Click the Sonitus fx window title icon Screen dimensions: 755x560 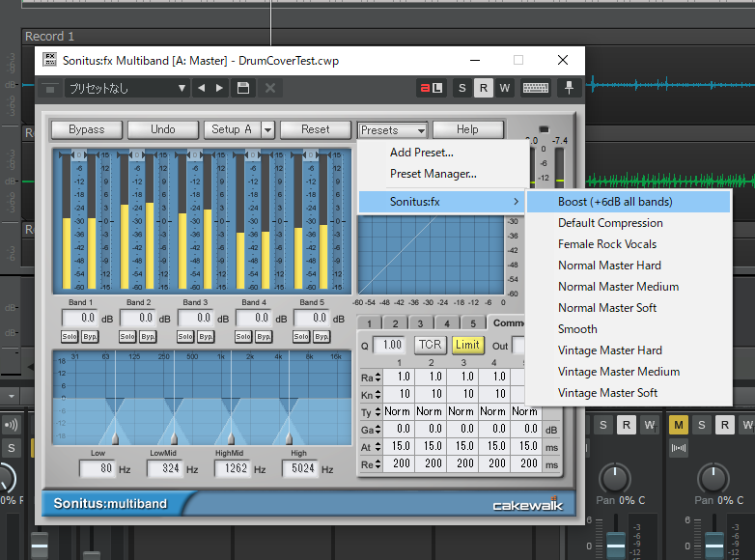49,60
